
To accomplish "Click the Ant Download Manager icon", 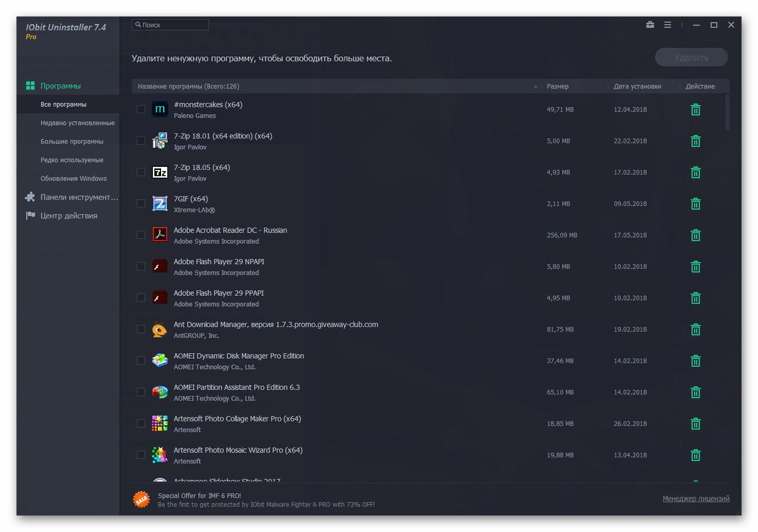I will (x=160, y=329).
